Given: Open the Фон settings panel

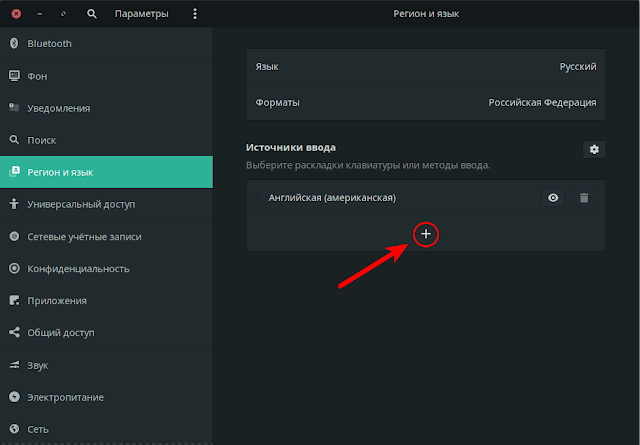Looking at the screenshot, I should 106,76.
